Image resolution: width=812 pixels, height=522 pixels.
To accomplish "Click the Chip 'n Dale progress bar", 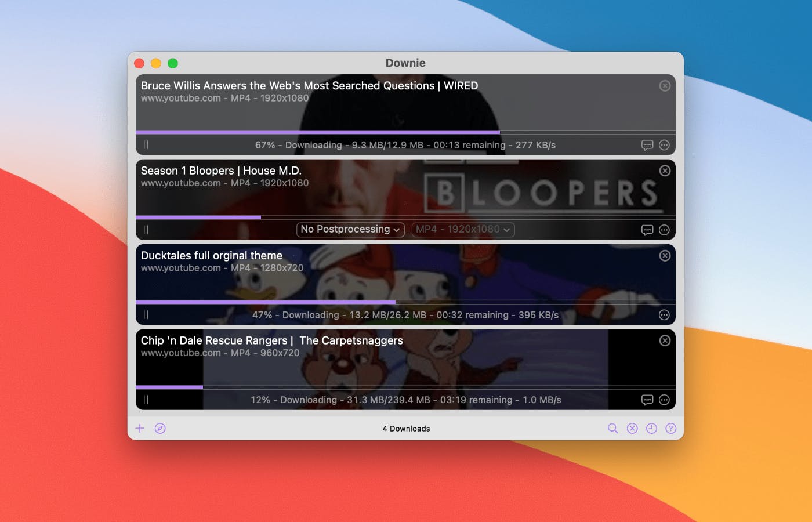I will coord(405,387).
